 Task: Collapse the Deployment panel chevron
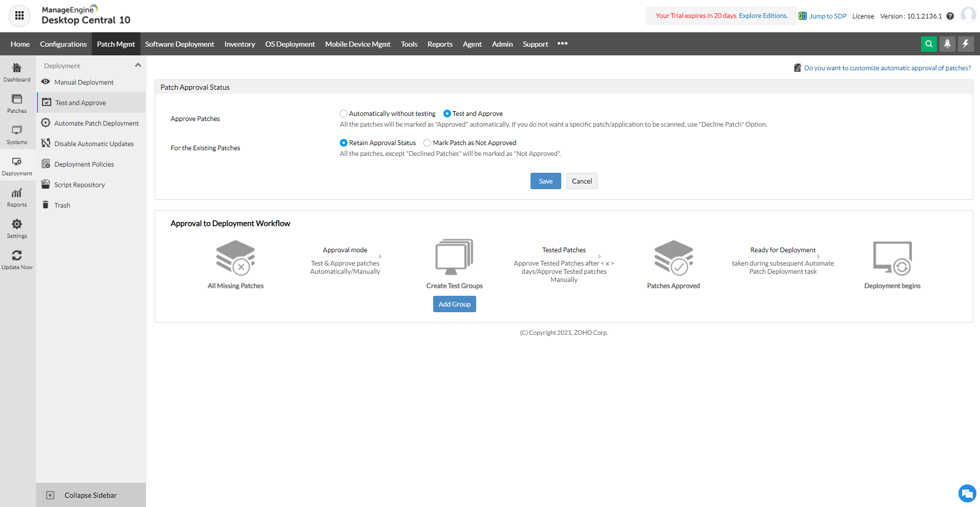tap(137, 65)
